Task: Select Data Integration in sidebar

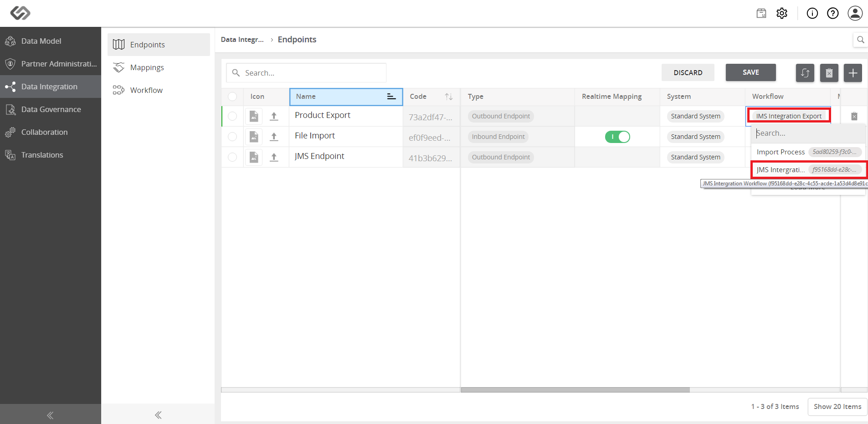Action: 51,87
